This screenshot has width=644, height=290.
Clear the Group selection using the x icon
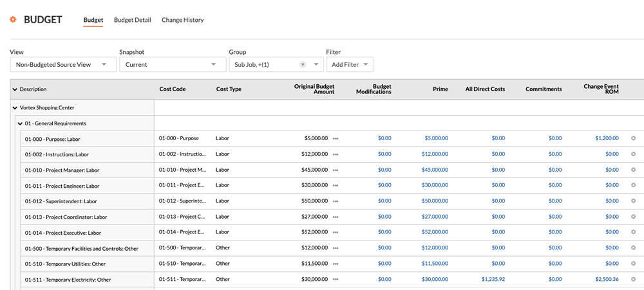click(303, 64)
